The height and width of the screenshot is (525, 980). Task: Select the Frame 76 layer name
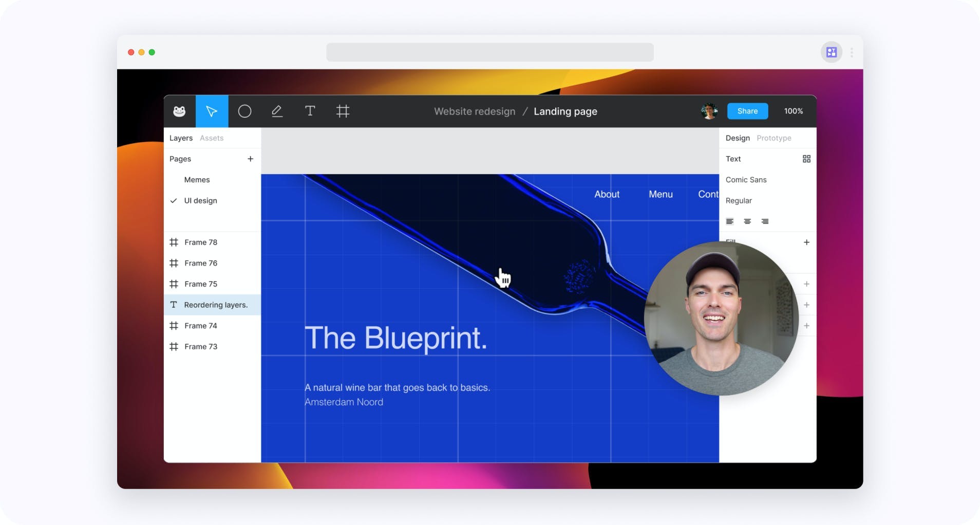click(201, 263)
